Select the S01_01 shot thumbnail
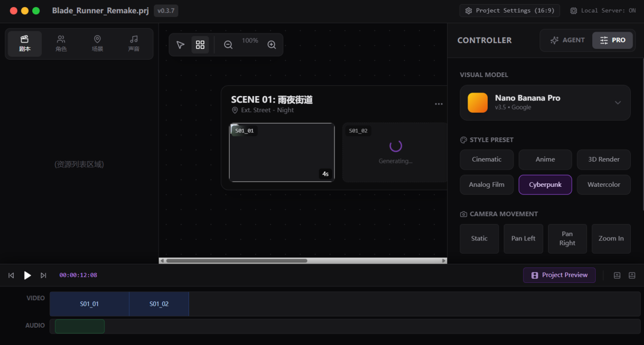Image resolution: width=644 pixels, height=345 pixels. pos(281,153)
